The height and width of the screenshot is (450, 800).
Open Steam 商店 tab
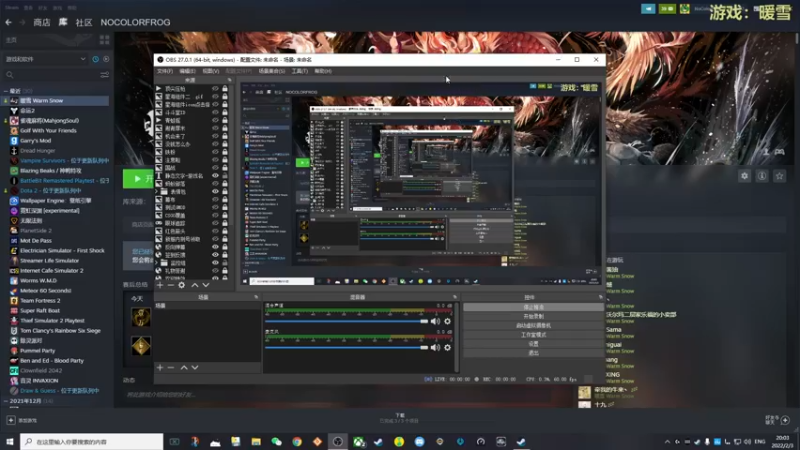pos(42,22)
